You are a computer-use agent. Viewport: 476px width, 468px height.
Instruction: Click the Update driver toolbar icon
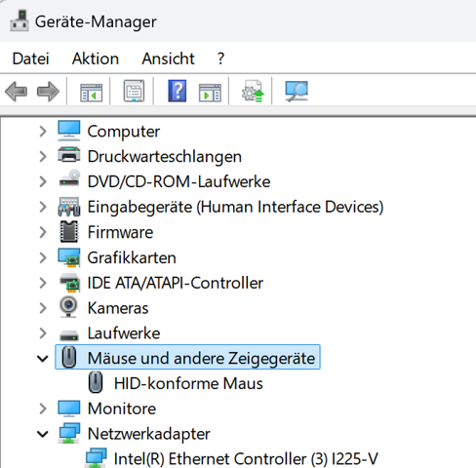pos(253,92)
